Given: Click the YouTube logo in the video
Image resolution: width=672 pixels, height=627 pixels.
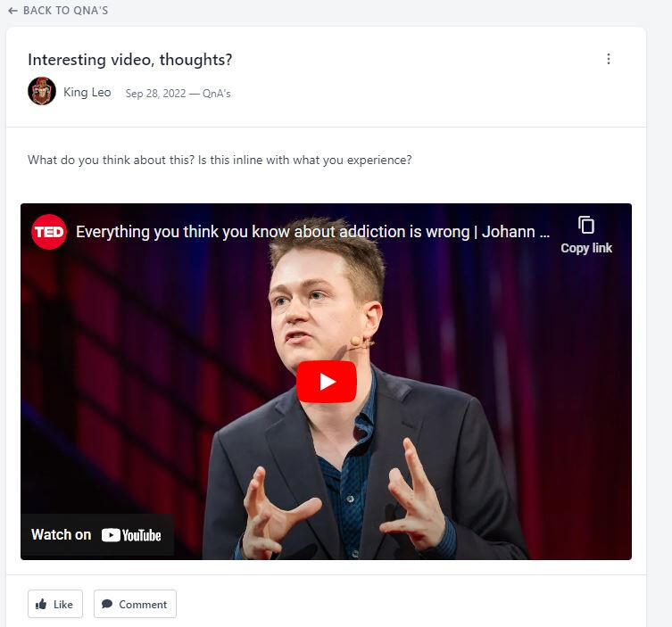Looking at the screenshot, I should 131,535.
